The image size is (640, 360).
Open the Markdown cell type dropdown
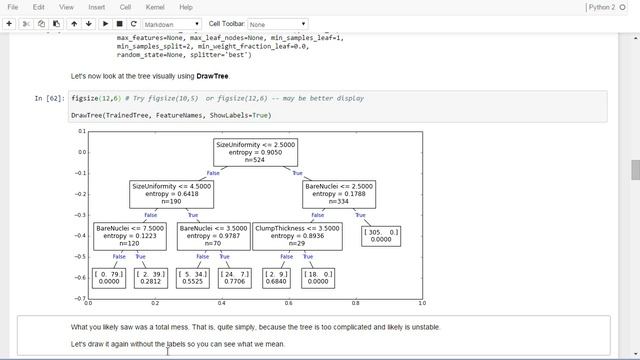(x=171, y=24)
